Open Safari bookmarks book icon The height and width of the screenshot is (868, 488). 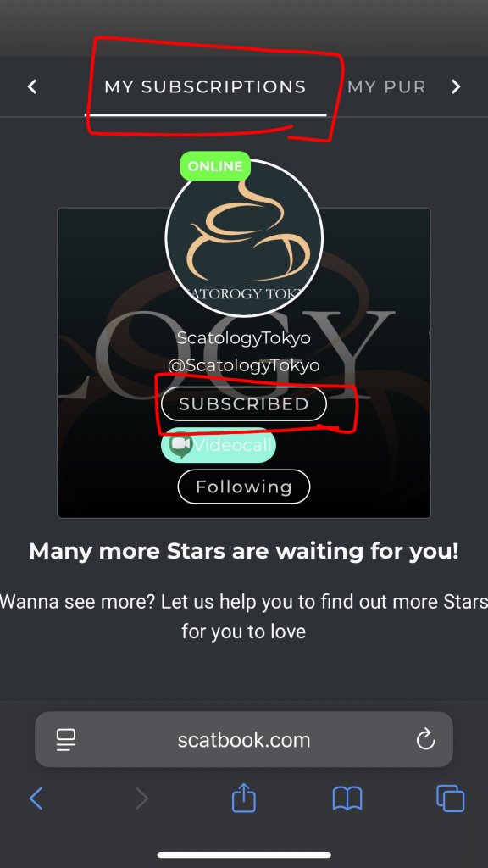pyautogui.click(x=347, y=798)
